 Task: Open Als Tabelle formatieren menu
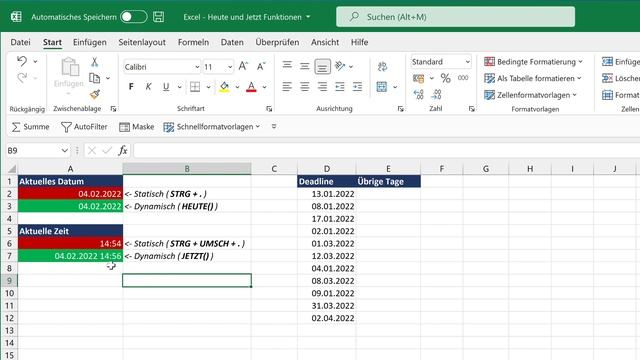533,78
